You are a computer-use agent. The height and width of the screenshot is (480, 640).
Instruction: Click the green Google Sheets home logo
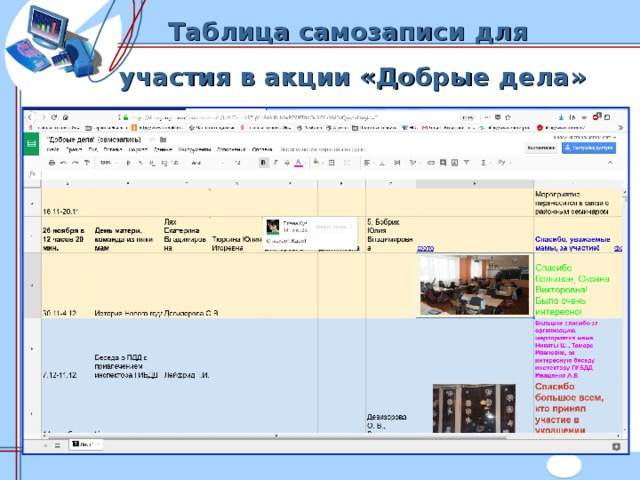coord(31,144)
